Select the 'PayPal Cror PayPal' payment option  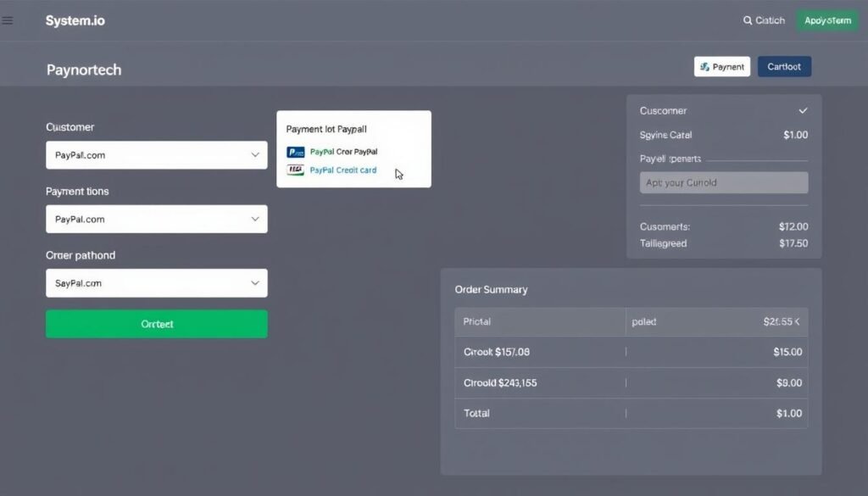(x=343, y=152)
